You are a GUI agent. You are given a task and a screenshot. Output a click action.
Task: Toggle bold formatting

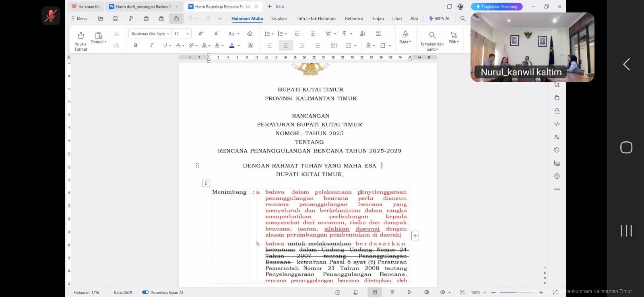[136, 45]
